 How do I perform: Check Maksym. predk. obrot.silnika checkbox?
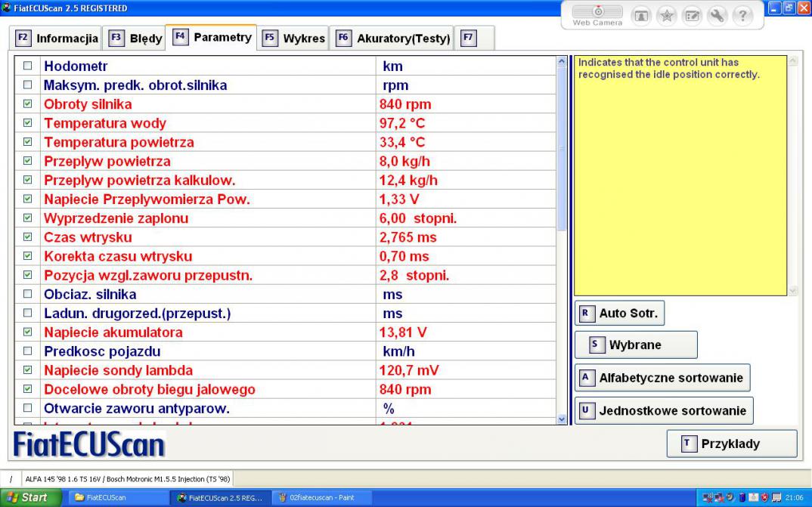(x=27, y=85)
